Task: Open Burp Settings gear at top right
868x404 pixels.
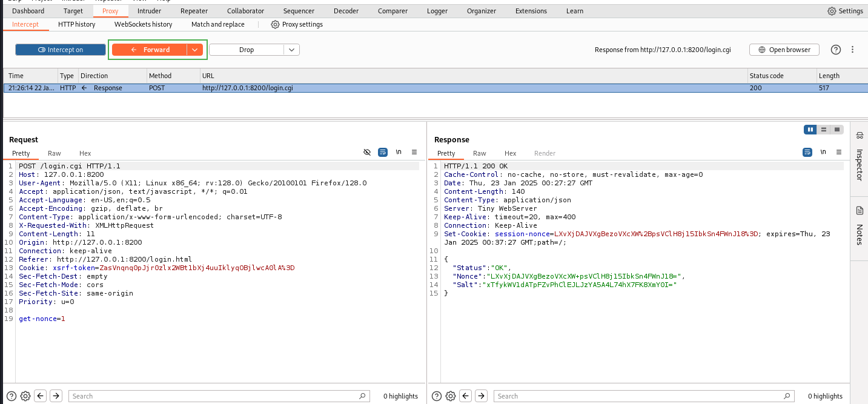Action: (x=845, y=11)
